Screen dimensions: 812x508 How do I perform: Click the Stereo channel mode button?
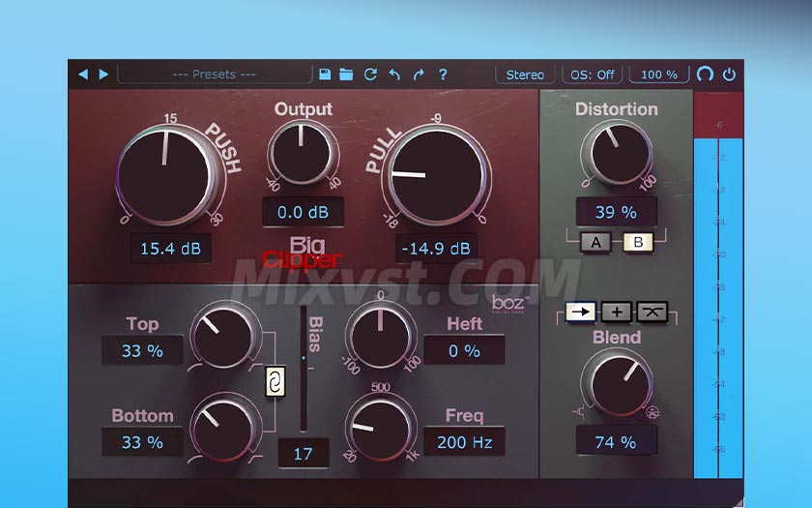pos(525,75)
